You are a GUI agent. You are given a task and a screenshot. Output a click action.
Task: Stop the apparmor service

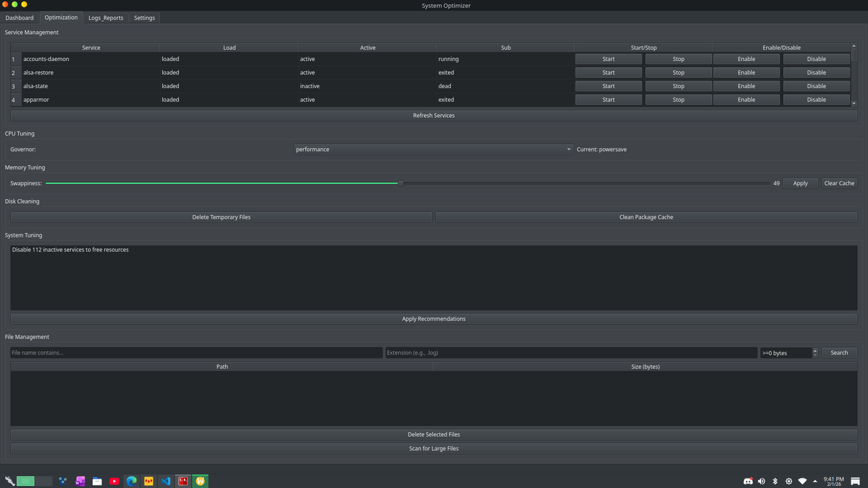pyautogui.click(x=678, y=100)
